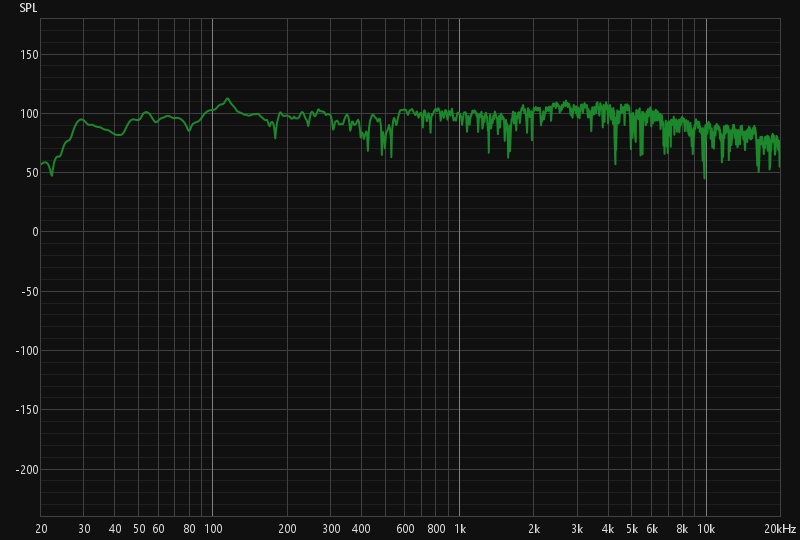Click the 400 label on the frequency axis

(x=361, y=529)
